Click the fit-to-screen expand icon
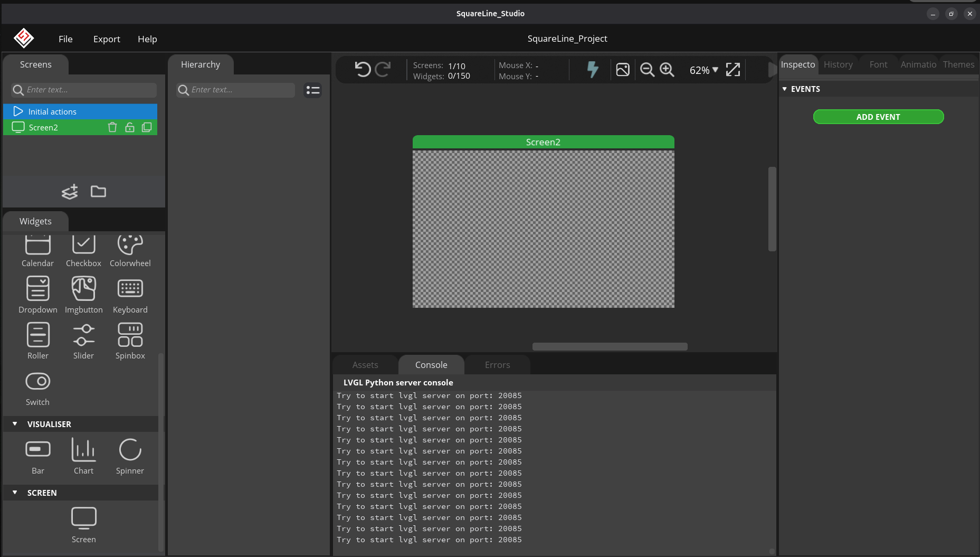The height and width of the screenshot is (557, 980). click(733, 70)
